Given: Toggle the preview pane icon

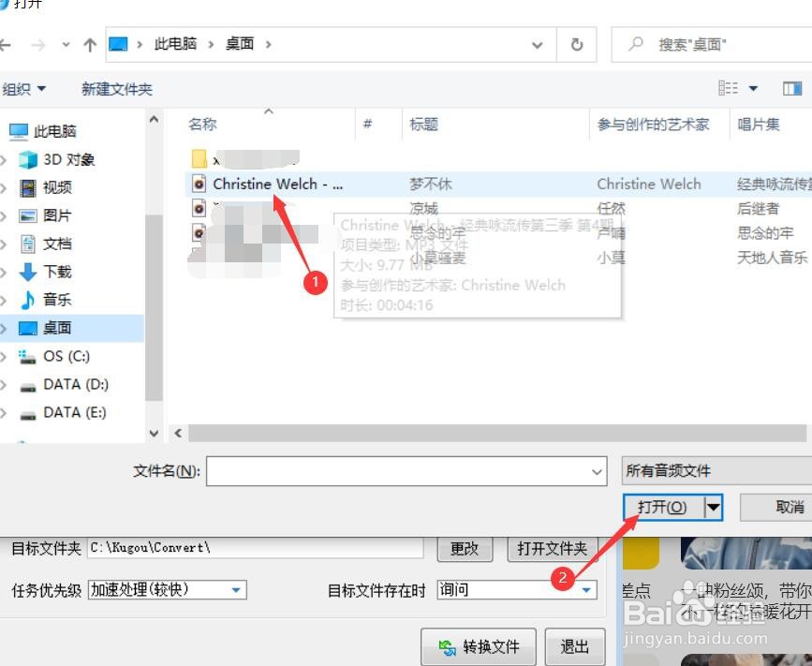Looking at the screenshot, I should pos(791,89).
